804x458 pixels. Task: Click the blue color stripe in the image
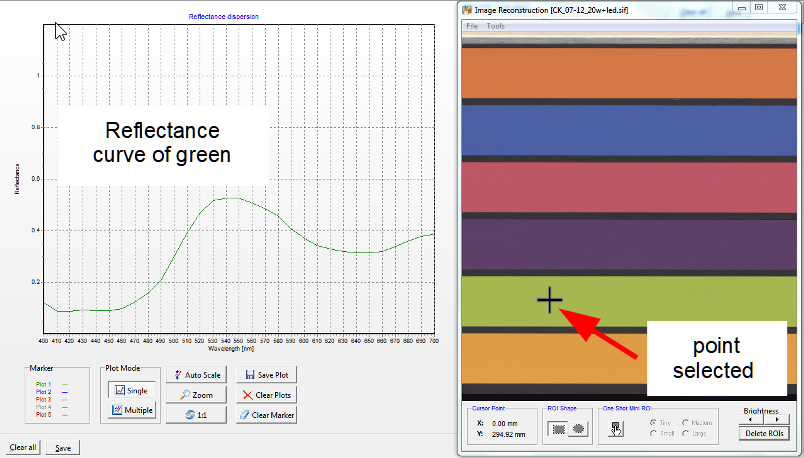(631, 128)
